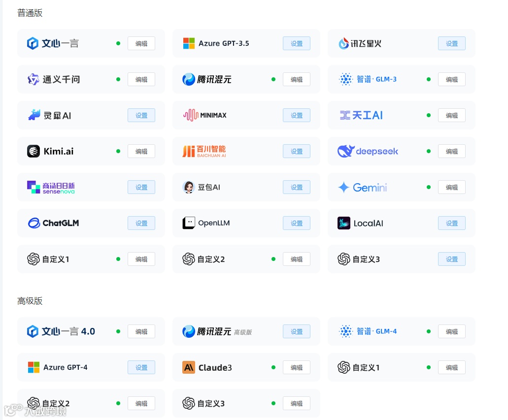Screen dimensions: 508x420
Task: Select the MiniMax waveform logo
Action: click(192, 115)
